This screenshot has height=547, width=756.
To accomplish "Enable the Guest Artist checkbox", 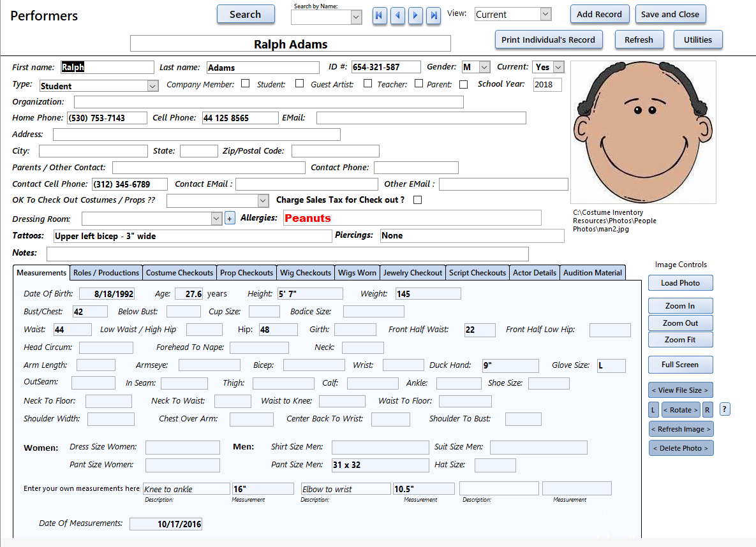I will (367, 84).
